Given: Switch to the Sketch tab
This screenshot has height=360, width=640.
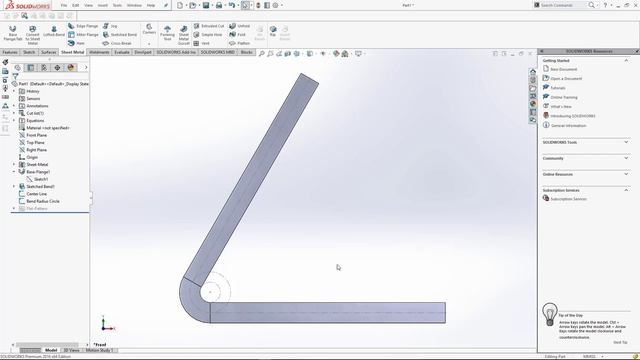Looking at the screenshot, I should [x=29, y=52].
